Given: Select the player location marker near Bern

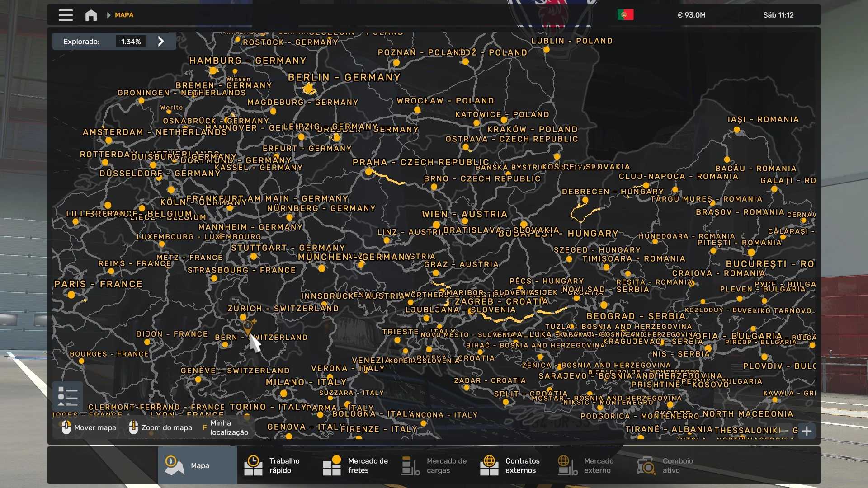Looking at the screenshot, I should click(248, 325).
